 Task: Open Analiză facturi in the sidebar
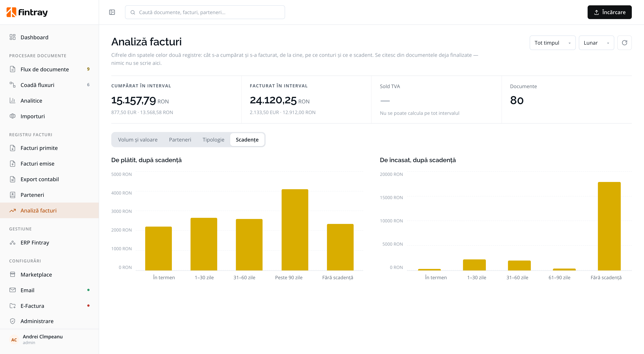[50, 210]
